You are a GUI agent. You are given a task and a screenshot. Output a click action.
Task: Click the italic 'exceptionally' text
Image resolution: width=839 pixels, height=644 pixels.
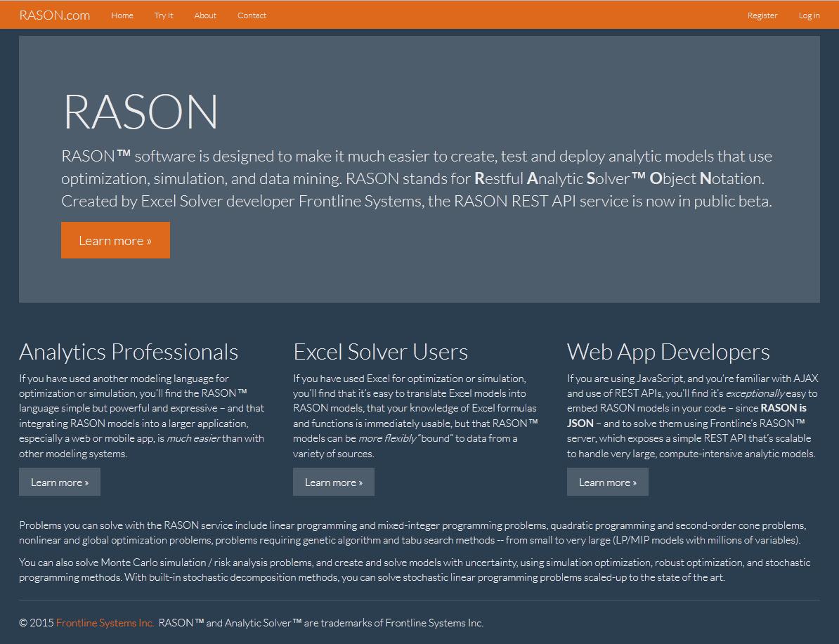(x=755, y=393)
